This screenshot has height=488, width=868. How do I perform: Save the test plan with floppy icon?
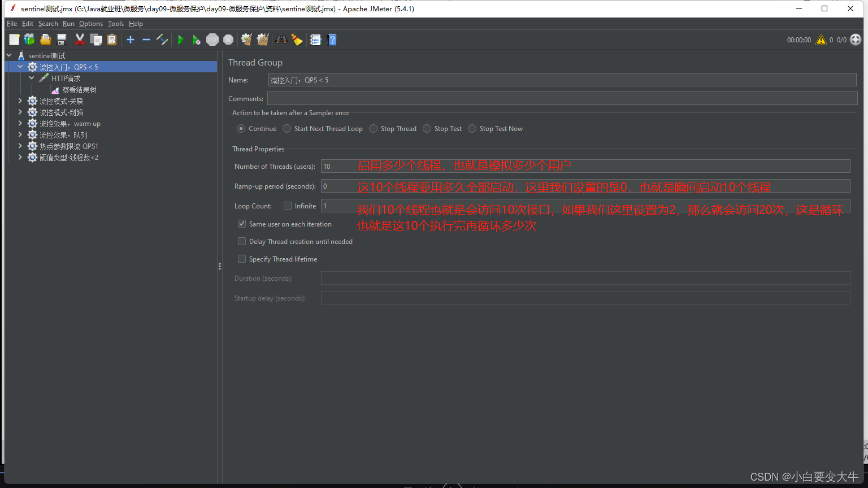tap(62, 40)
